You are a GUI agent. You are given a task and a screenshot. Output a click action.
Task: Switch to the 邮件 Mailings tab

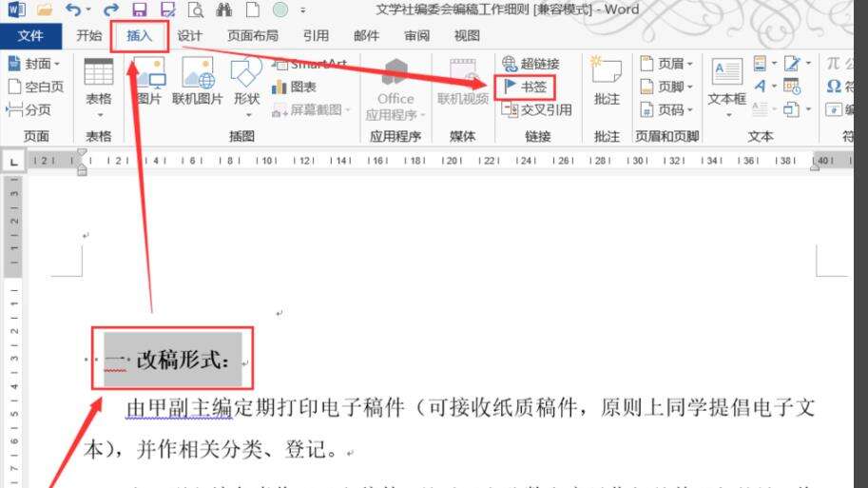point(366,36)
